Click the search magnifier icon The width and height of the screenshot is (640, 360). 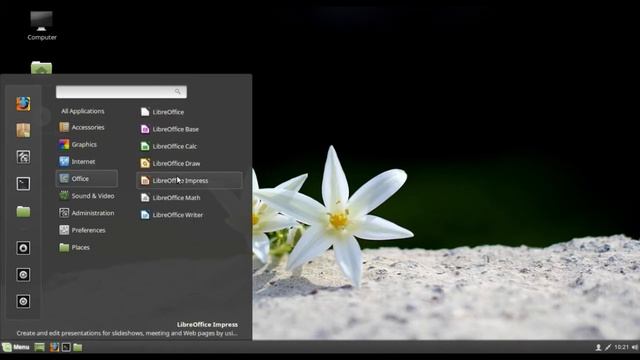[178, 91]
